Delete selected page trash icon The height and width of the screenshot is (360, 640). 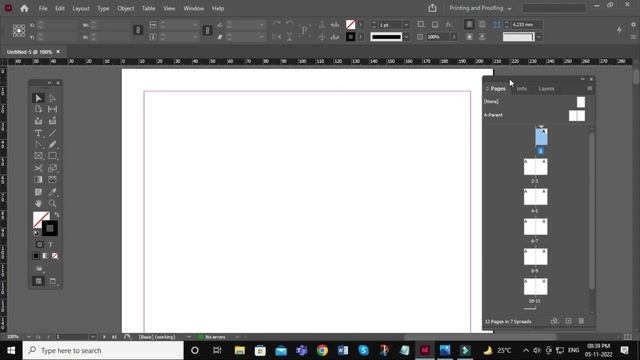point(581,321)
